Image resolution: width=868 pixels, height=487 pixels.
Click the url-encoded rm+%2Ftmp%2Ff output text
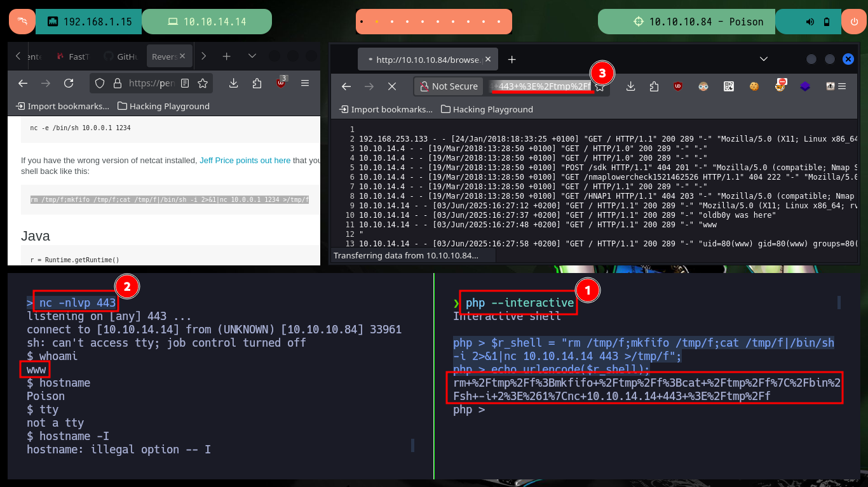pyautogui.click(x=647, y=390)
